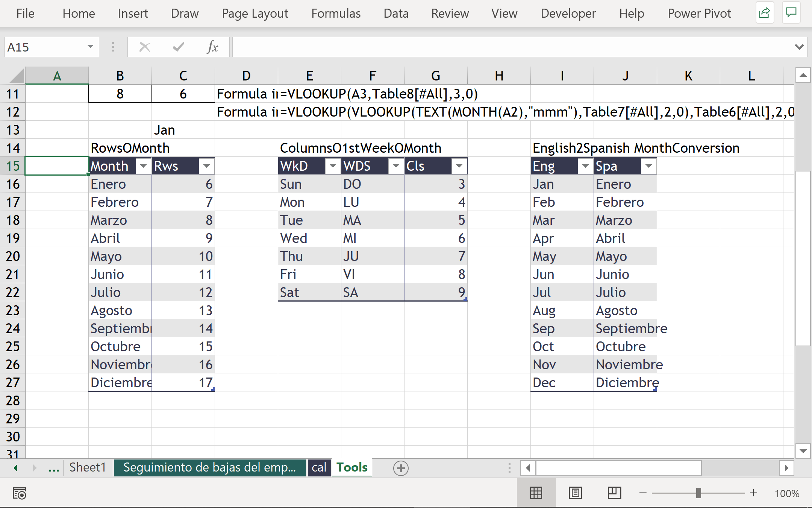Open the Month column filter dropdown
Viewport: 812px width, 508px height.
tap(143, 166)
